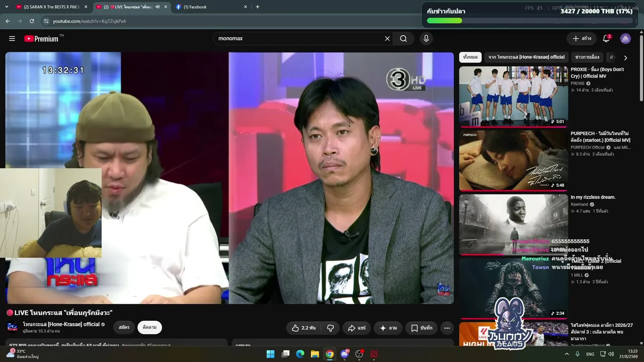644x362 pixels.
Task: Clear the monomax search text
Action: click(x=387, y=39)
